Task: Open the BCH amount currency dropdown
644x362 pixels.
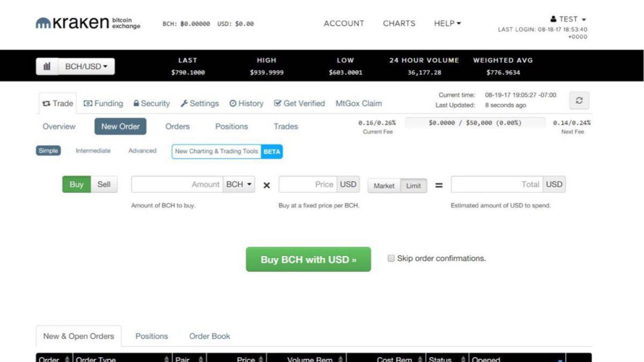Action: [239, 184]
